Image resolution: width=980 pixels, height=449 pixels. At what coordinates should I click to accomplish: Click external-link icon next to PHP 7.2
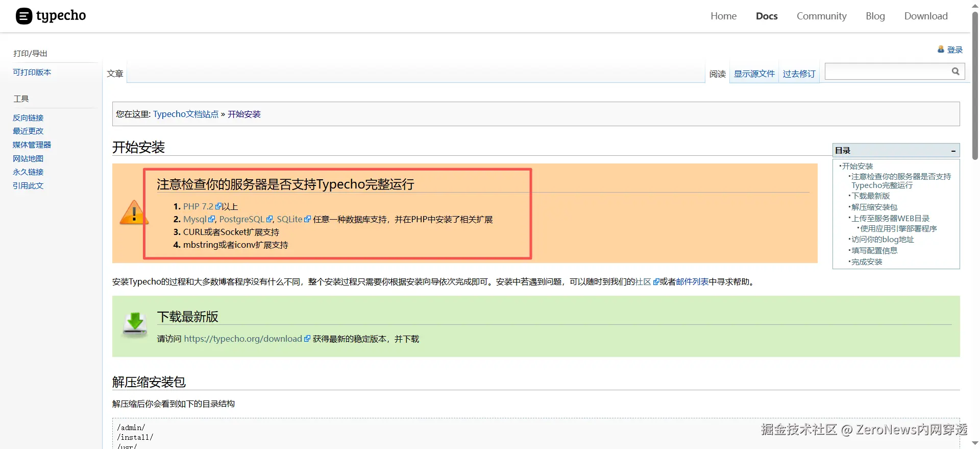point(218,206)
